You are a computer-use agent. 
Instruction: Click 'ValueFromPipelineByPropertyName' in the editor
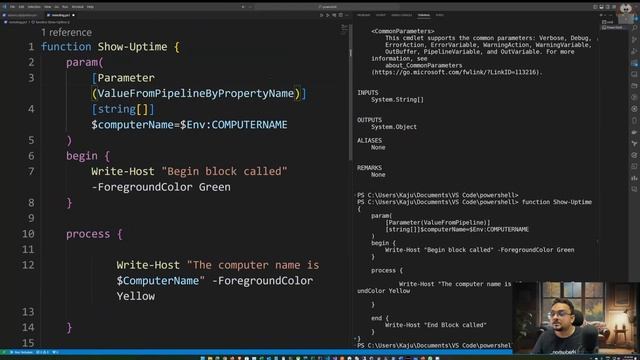tap(196, 93)
